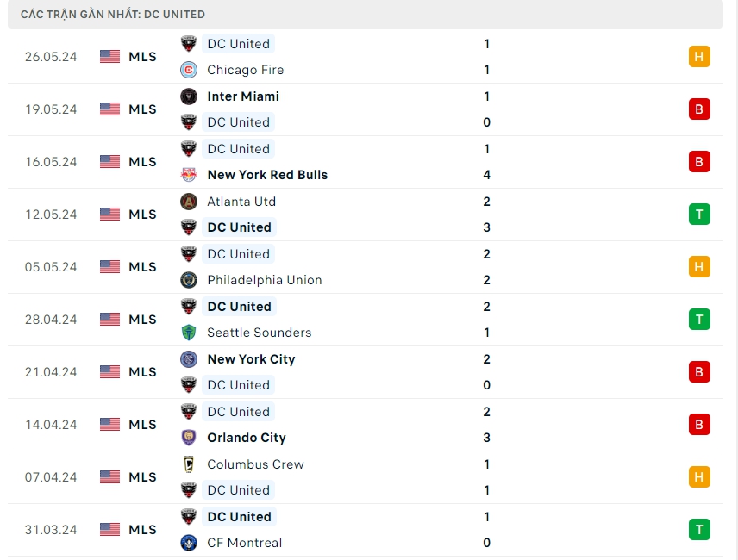
Task: Open the Inter Miami team link
Action: [243, 96]
